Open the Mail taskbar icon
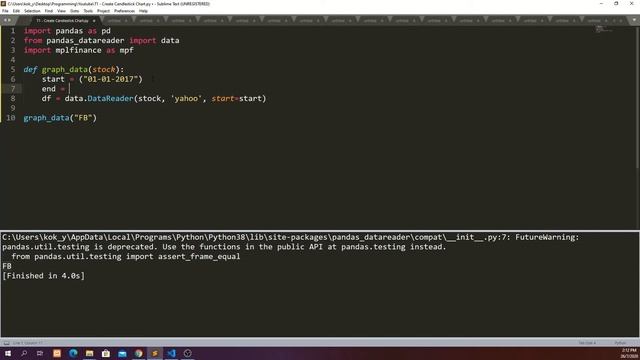Image resolution: width=640 pixels, height=360 pixels. pos(122,353)
